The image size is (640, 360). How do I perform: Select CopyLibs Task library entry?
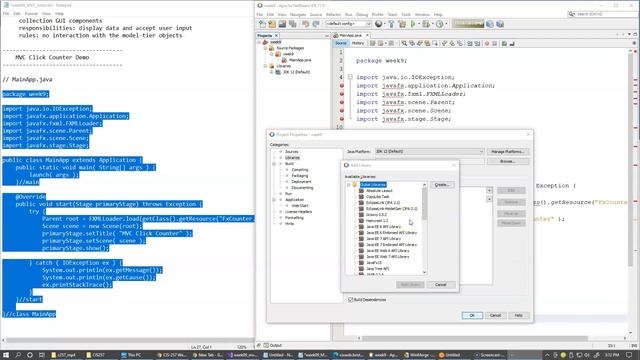pos(378,197)
